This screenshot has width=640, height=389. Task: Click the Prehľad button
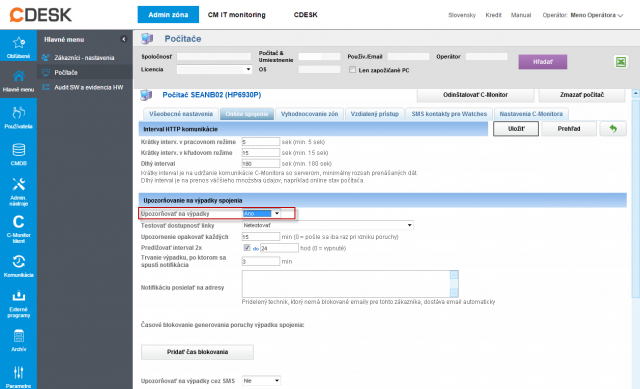pos(569,129)
